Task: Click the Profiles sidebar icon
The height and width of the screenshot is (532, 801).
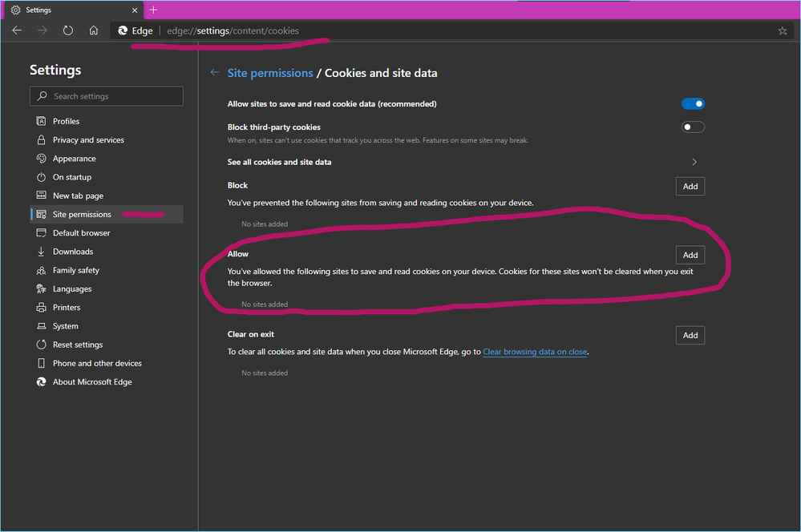Action: (x=42, y=121)
